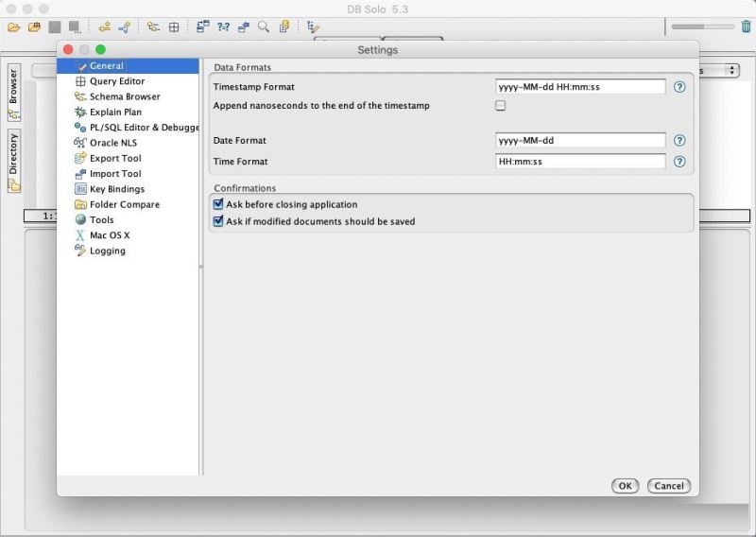The height and width of the screenshot is (537, 756).
Task: Click the document with lightbulb toolbar icon
Action: (284, 26)
